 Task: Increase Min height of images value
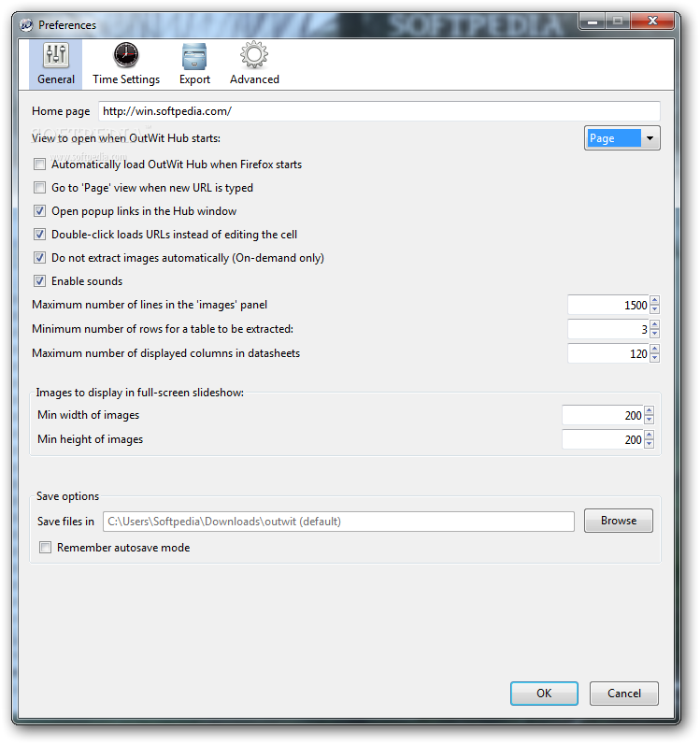point(650,435)
